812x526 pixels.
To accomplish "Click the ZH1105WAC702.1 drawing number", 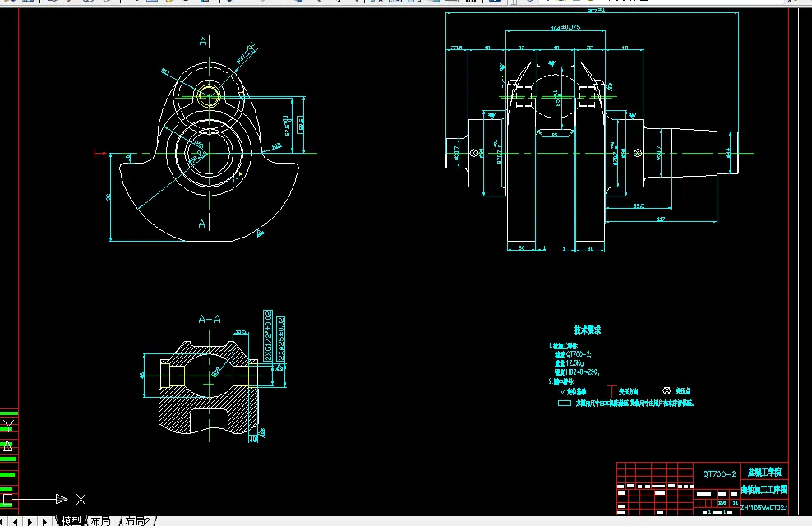I will tap(764, 507).
